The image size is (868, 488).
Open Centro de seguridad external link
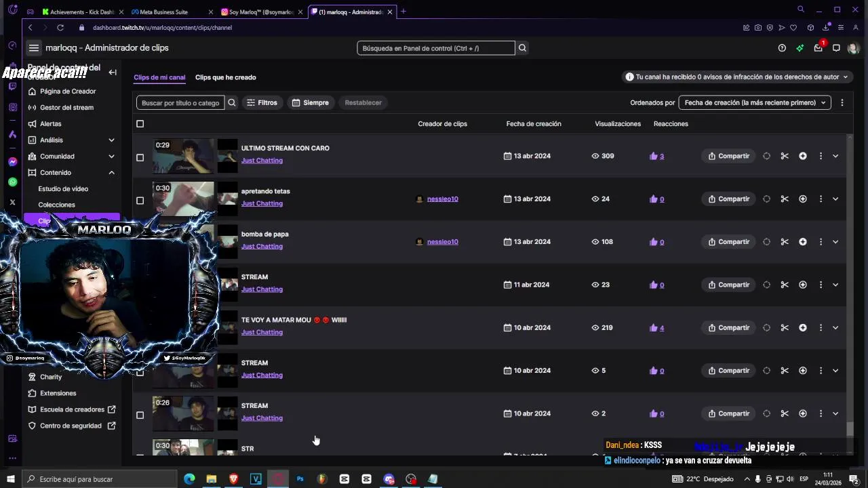71,426
